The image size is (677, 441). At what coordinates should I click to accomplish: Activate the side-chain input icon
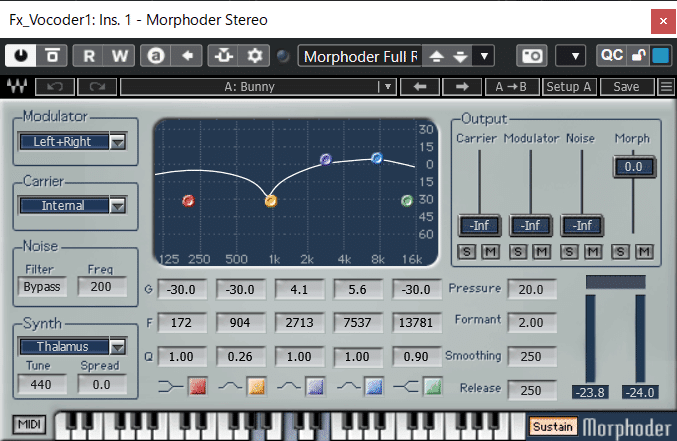coord(224,56)
